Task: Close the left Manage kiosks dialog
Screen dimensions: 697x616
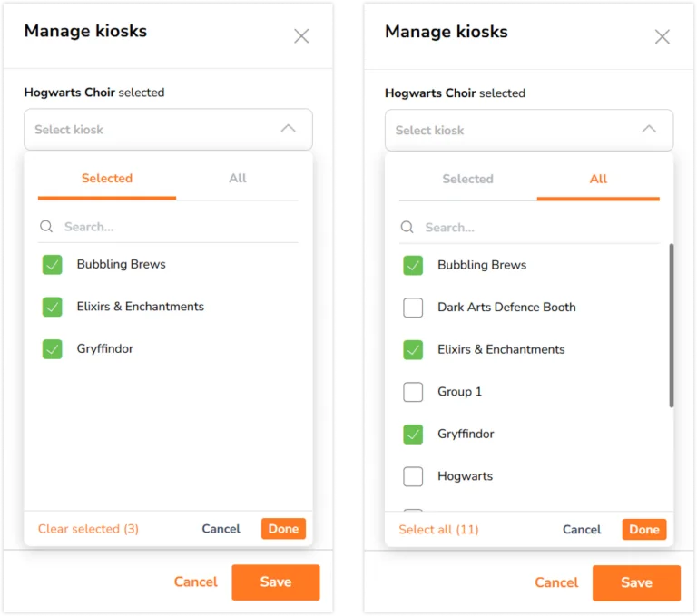Action: pos(301,36)
